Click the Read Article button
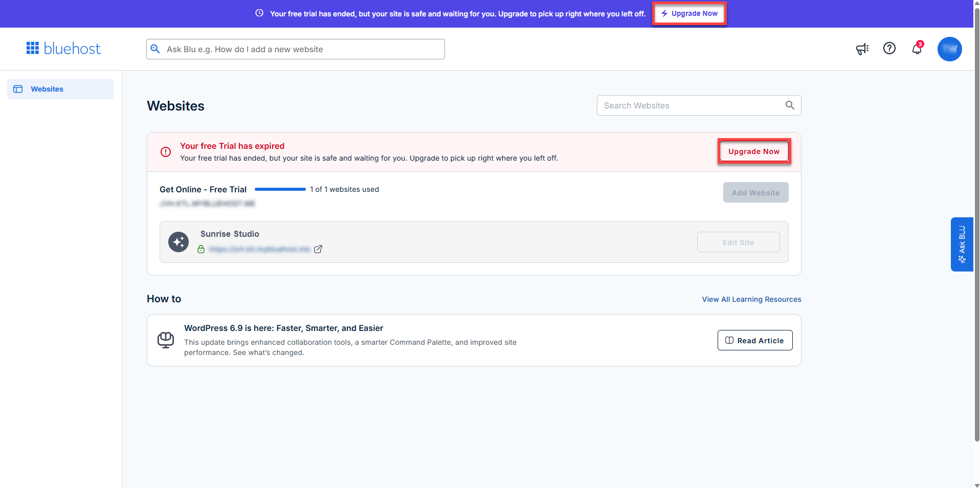This screenshot has width=980, height=488. [x=755, y=340]
